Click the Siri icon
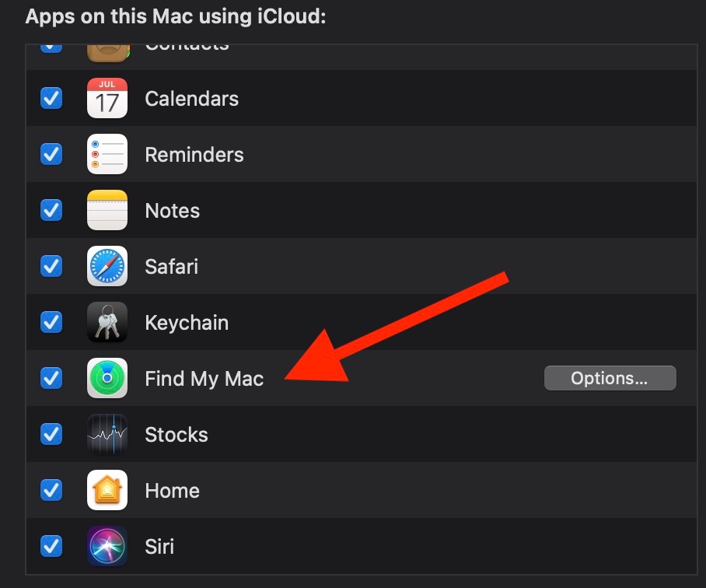The image size is (706, 588). [107, 546]
